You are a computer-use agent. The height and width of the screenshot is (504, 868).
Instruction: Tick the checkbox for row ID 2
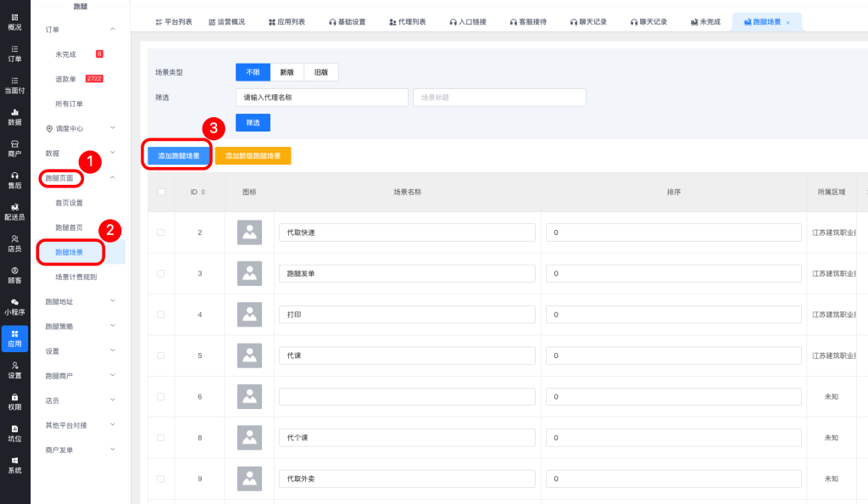(161, 232)
